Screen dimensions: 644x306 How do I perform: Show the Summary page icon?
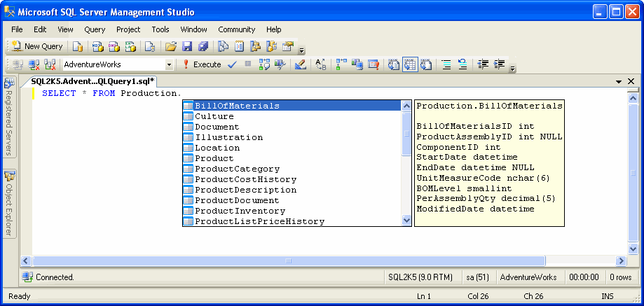pyautogui.click(x=239, y=46)
